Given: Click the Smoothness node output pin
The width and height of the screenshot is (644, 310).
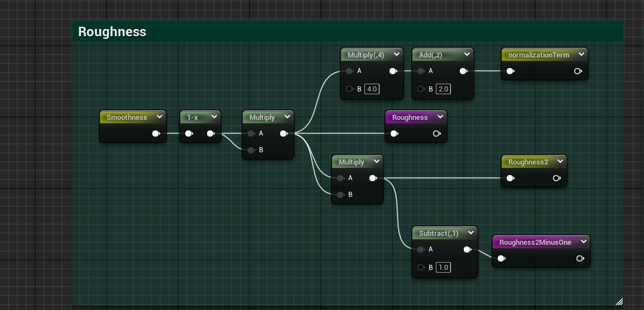Looking at the screenshot, I should click(155, 134).
